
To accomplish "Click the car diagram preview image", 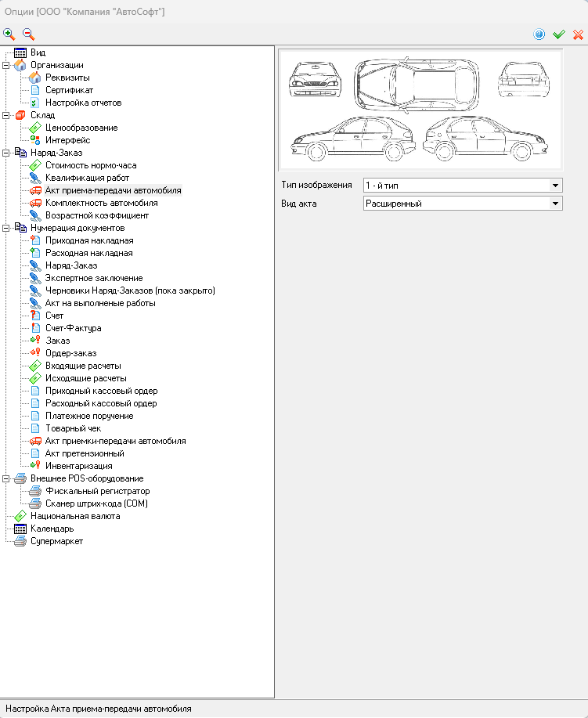I will (x=420, y=110).
